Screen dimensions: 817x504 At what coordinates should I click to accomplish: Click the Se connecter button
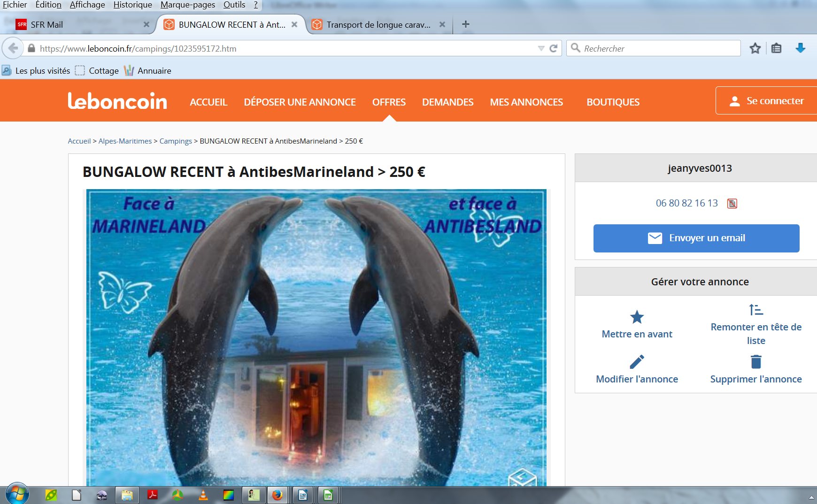pos(766,100)
